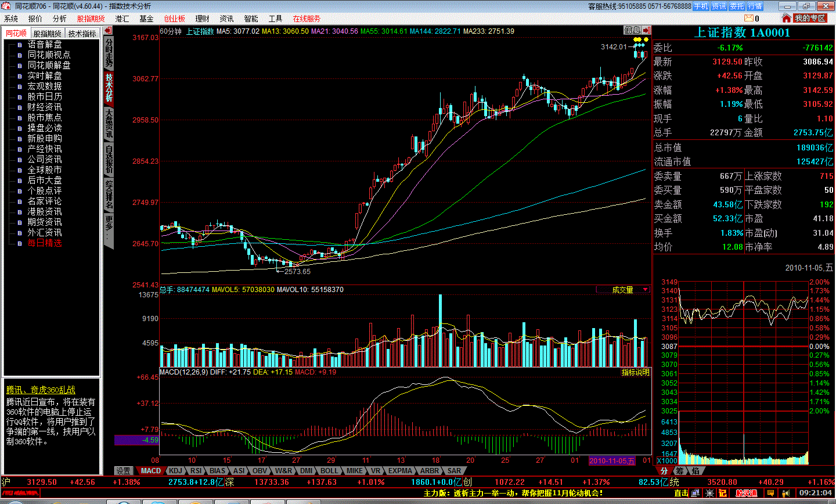This screenshot has width=836, height=504.
Task: Click bullet icon next to 每日精选
Action: [x=19, y=243]
